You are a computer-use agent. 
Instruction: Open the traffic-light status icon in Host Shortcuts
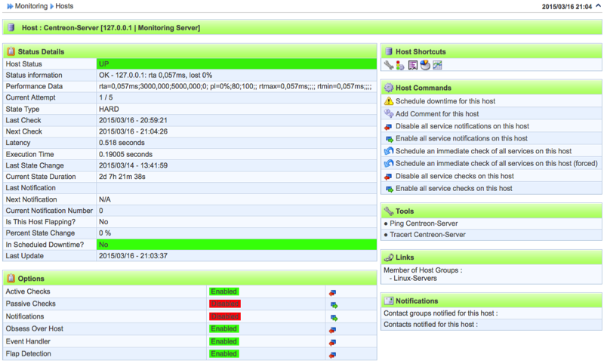point(400,66)
